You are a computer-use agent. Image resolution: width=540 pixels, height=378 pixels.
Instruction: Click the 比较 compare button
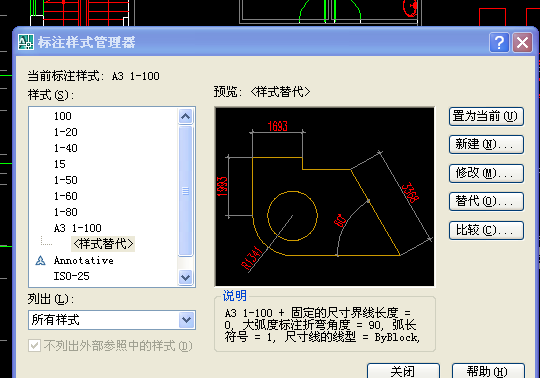point(486,230)
